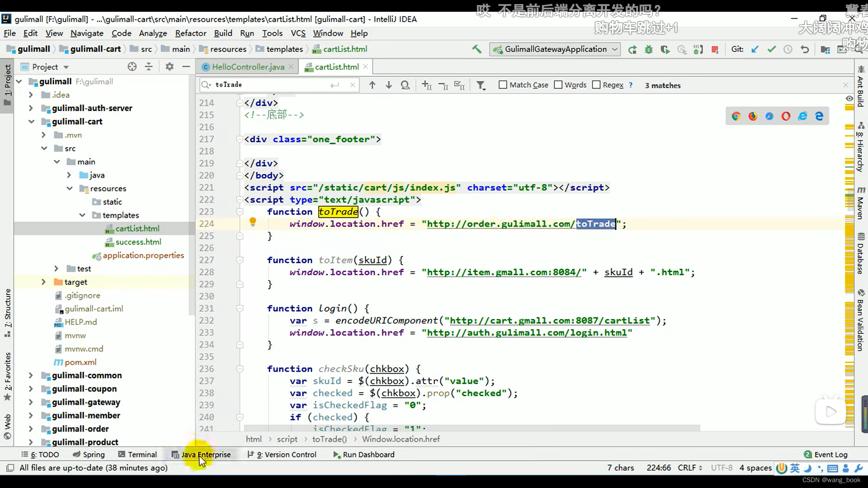Start debugging with the bug icon
Viewport: 868px width, 488px height.
tap(649, 50)
